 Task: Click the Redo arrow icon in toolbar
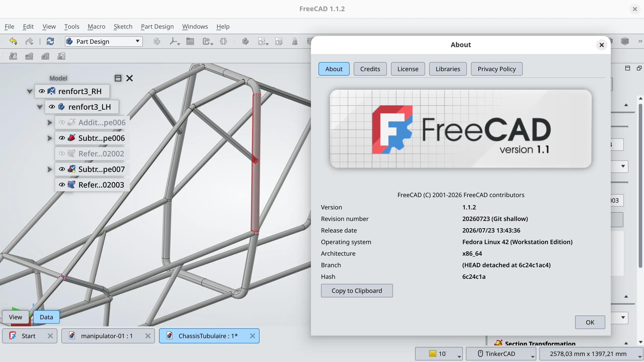point(29,41)
